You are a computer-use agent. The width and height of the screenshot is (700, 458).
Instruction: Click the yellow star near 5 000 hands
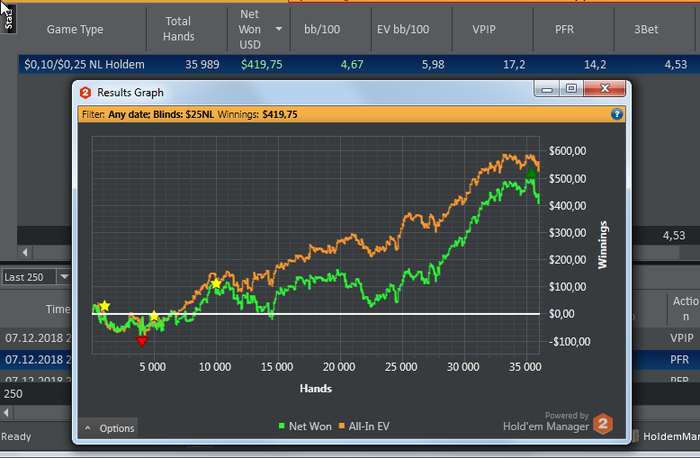[x=154, y=316]
